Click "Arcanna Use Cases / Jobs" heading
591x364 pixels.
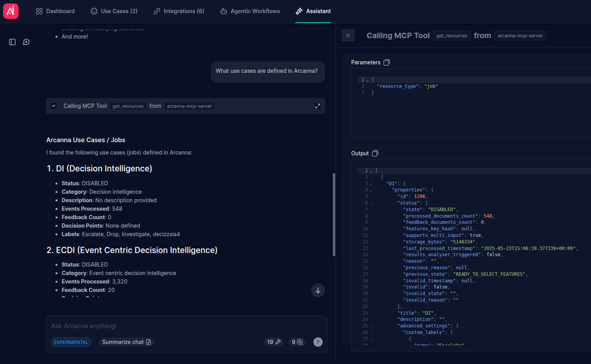tap(86, 140)
